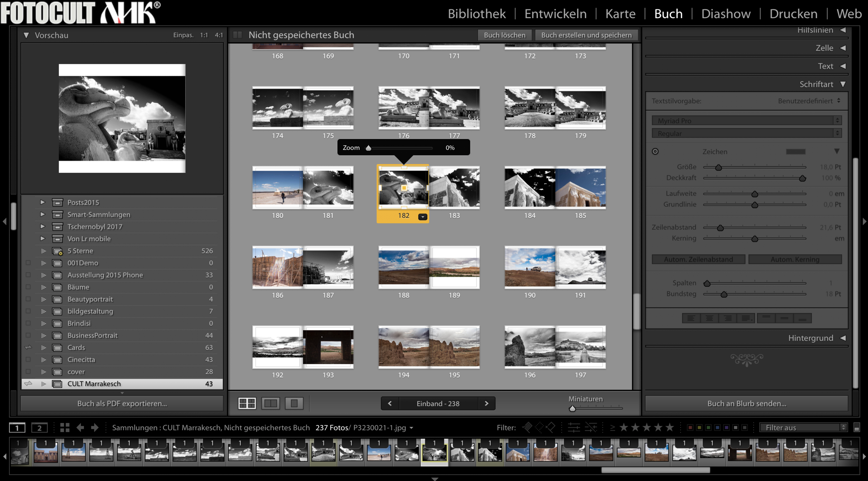Image resolution: width=868 pixels, height=481 pixels.
Task: Click Buch erstellen und speichern
Action: (x=586, y=35)
